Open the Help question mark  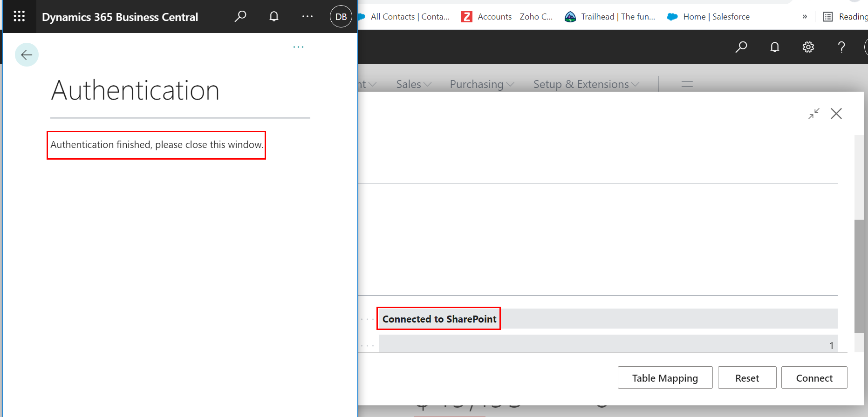(x=841, y=47)
